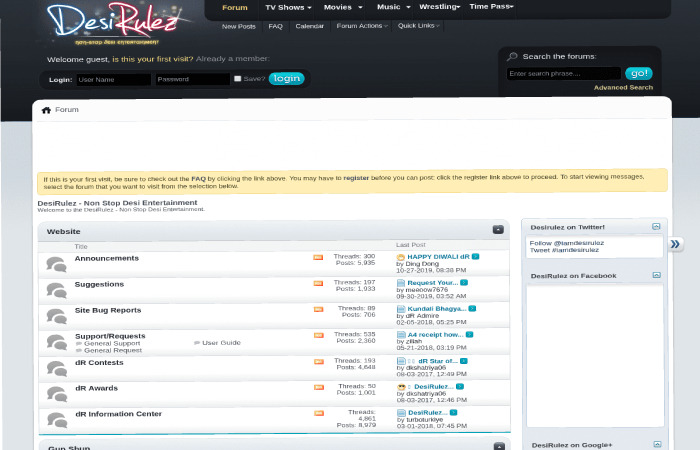Focus the search phrase field
Screen dimensions: 700x450
click(564, 74)
